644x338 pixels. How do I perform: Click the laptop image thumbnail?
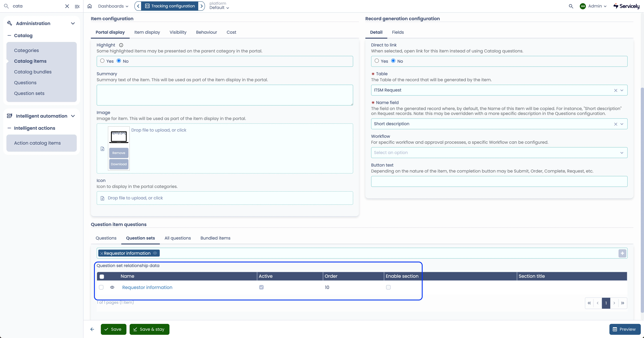coord(119,137)
